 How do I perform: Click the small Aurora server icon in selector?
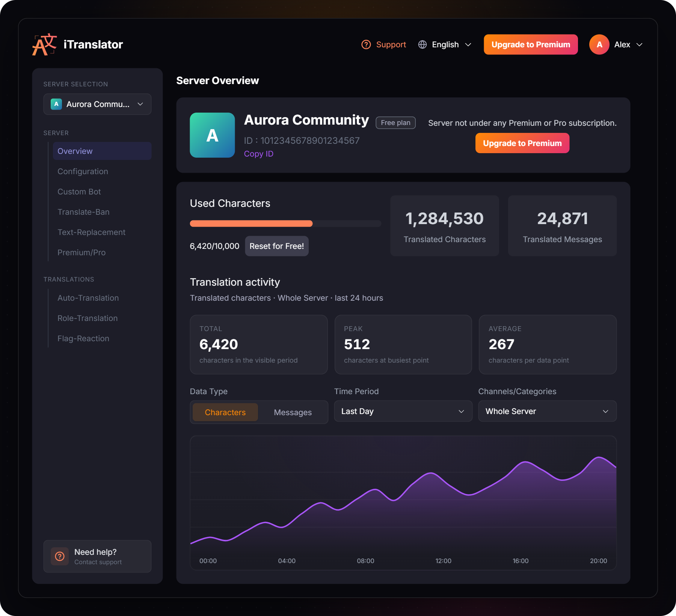click(x=56, y=104)
